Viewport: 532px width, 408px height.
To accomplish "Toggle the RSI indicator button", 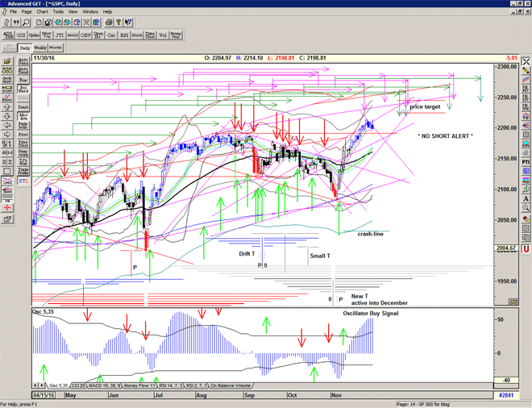I will pos(124,35).
